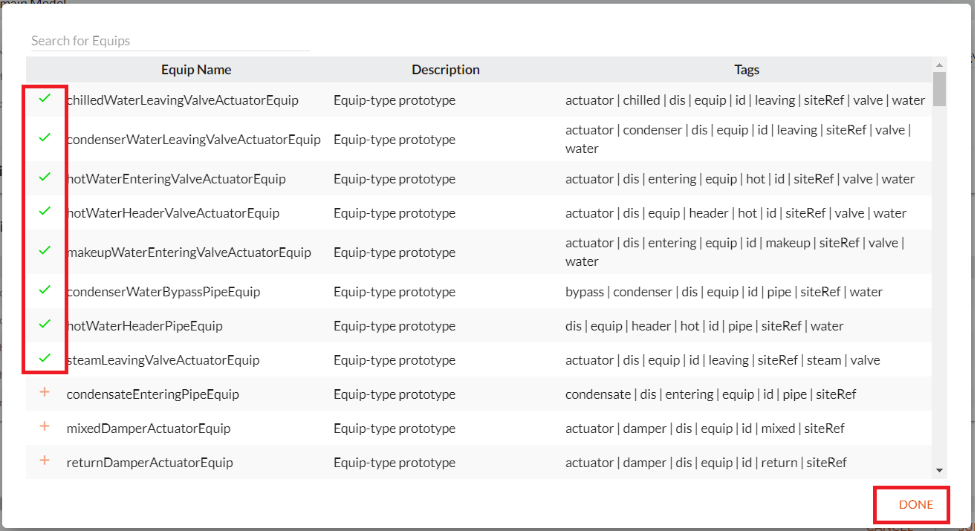
Task: Click the table's vertical scrollbar thumb
Action: pyautogui.click(x=939, y=89)
